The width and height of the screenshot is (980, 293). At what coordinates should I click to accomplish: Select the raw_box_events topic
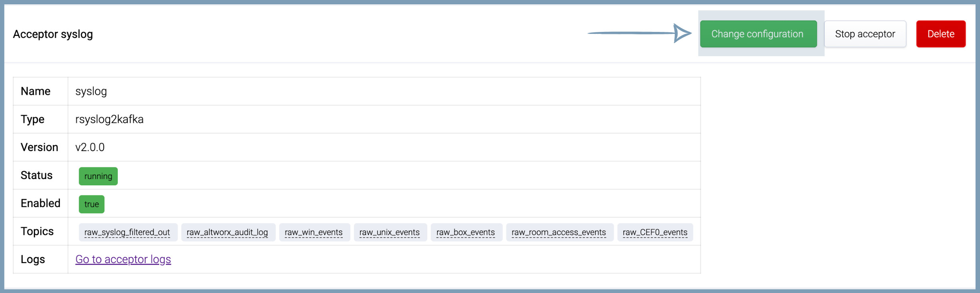[x=466, y=232]
